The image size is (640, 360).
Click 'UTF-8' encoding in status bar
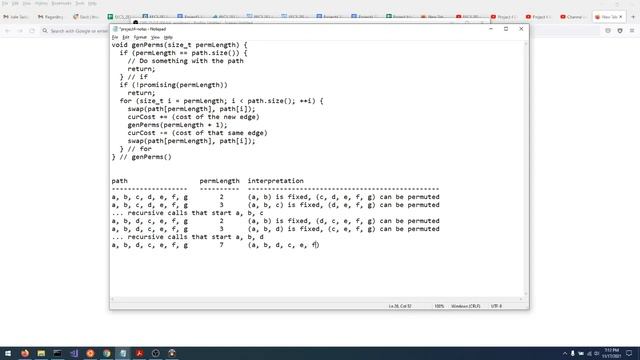pyautogui.click(x=496, y=306)
